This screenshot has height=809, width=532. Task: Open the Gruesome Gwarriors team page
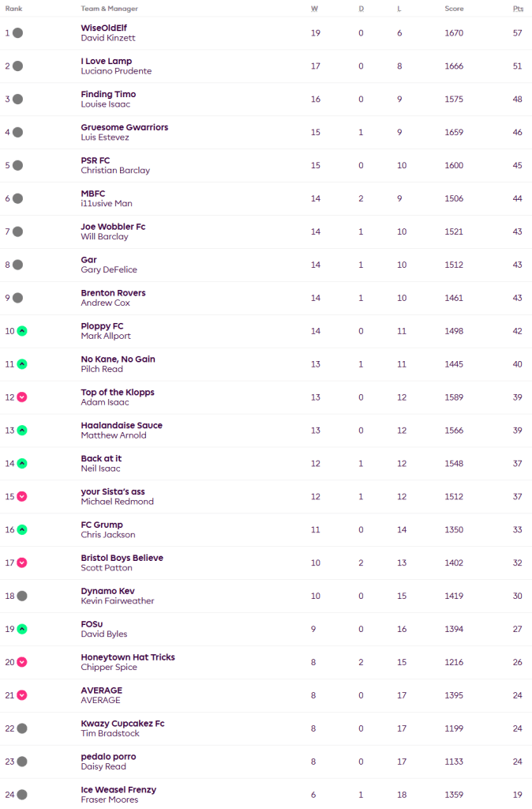[124, 127]
